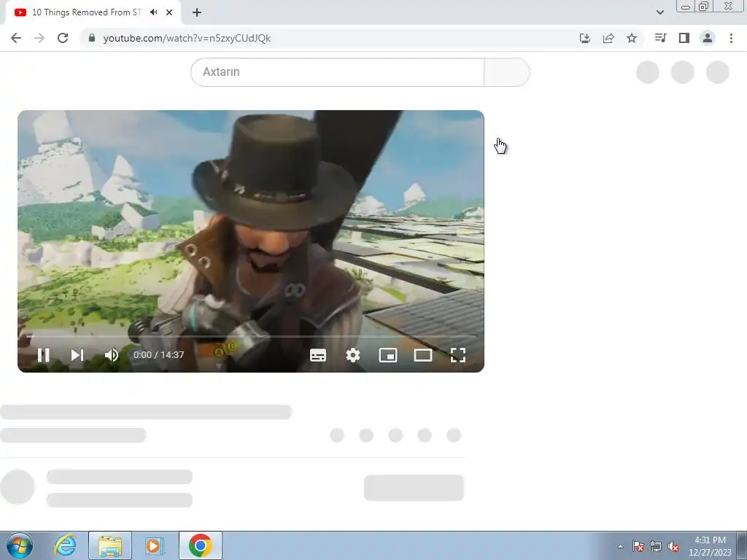Open Chrome three-dot menu
The height and width of the screenshot is (560, 747).
click(x=731, y=38)
